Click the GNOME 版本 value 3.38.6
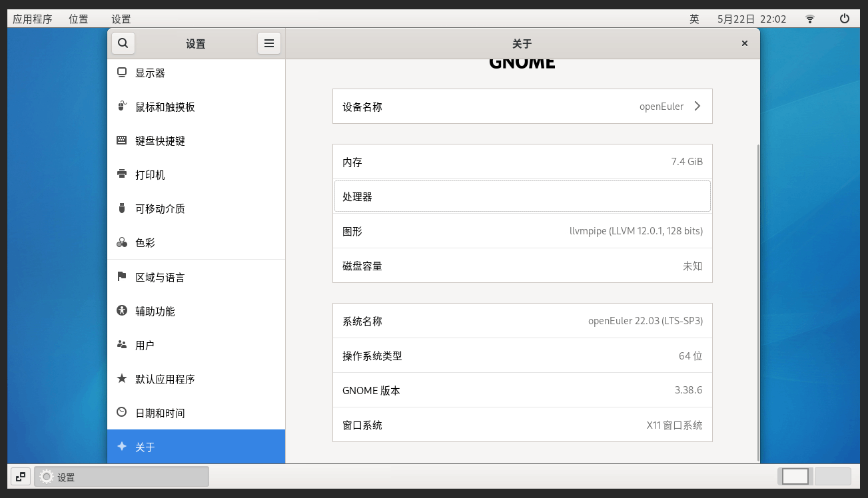Screen dimensions: 868x498 [689, 390]
